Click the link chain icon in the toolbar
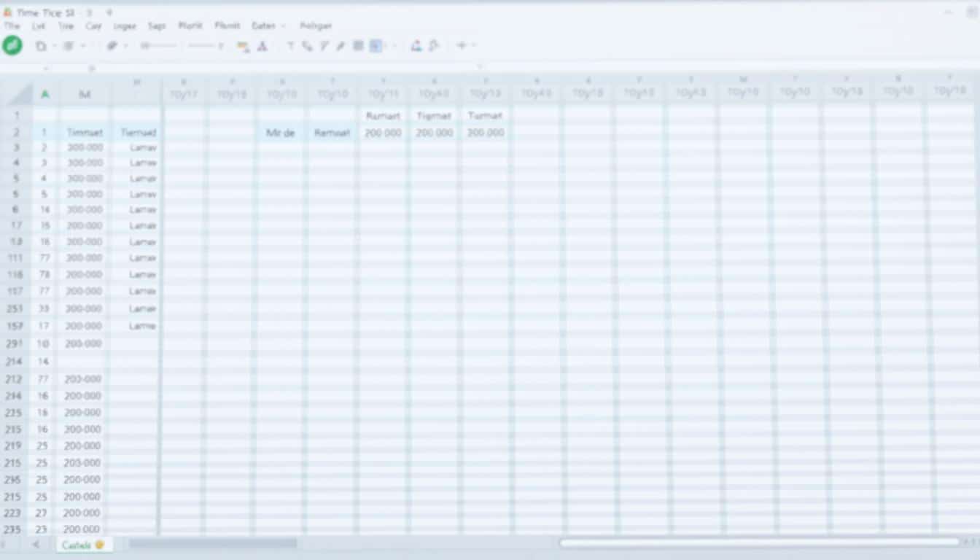This screenshot has height=560, width=980. click(307, 46)
